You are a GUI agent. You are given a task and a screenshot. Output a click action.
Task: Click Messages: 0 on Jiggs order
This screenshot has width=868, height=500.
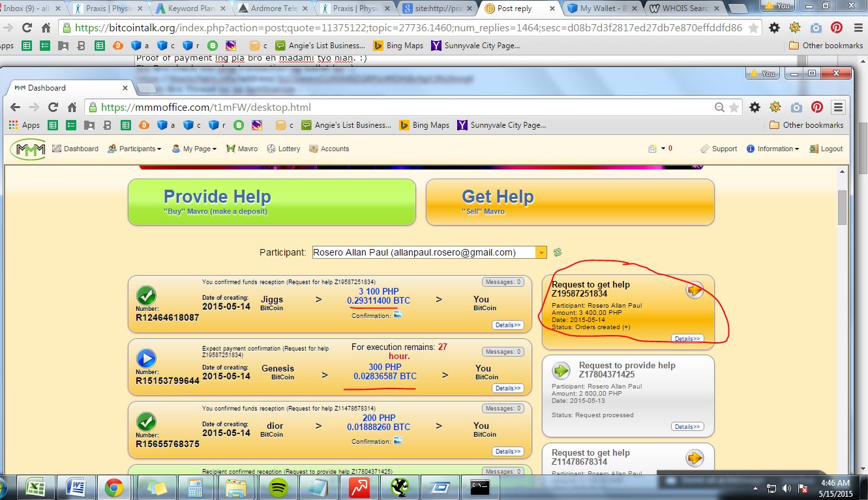pyautogui.click(x=503, y=282)
